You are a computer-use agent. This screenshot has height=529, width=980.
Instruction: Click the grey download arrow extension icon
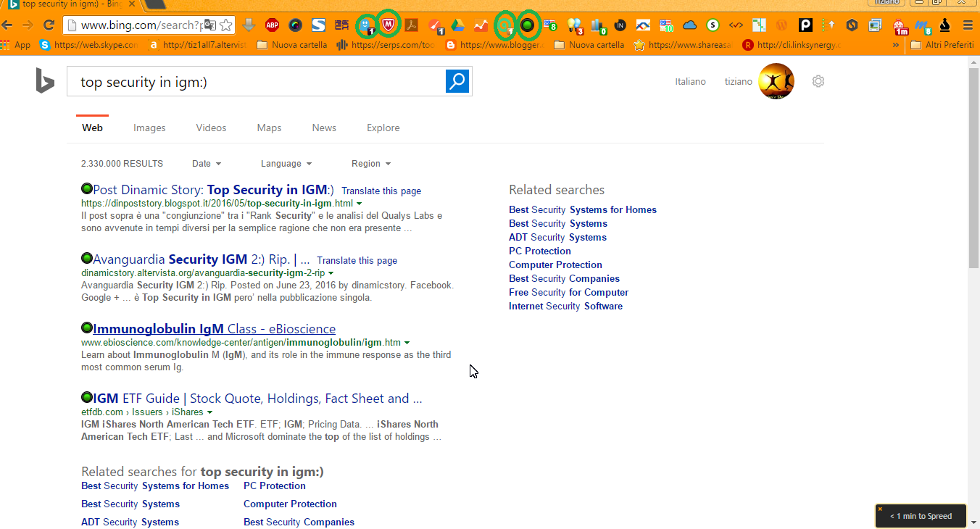249,25
